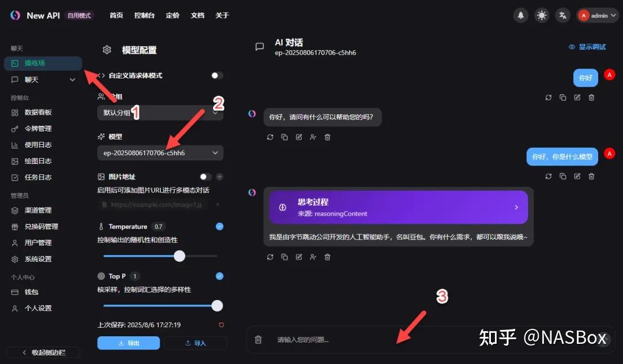
Task: Delete the 请问有什么可以帮助您的吗 reply
Action: point(328,137)
